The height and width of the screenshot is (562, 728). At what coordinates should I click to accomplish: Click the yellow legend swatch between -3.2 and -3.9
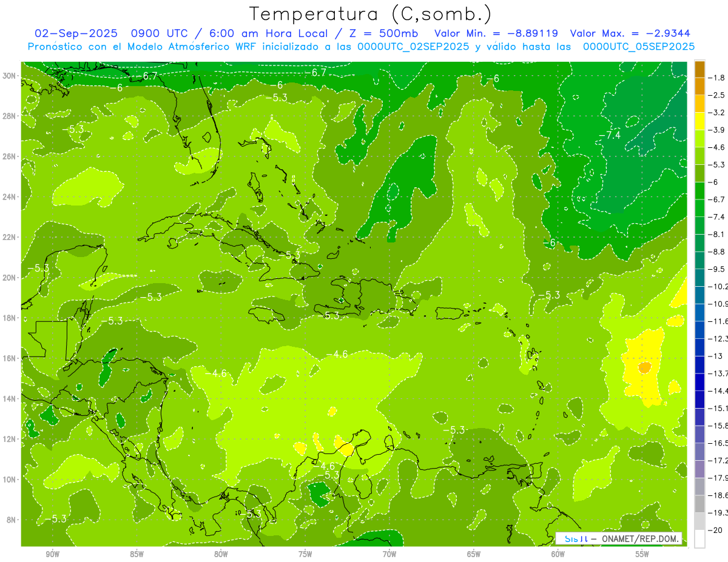point(699,121)
